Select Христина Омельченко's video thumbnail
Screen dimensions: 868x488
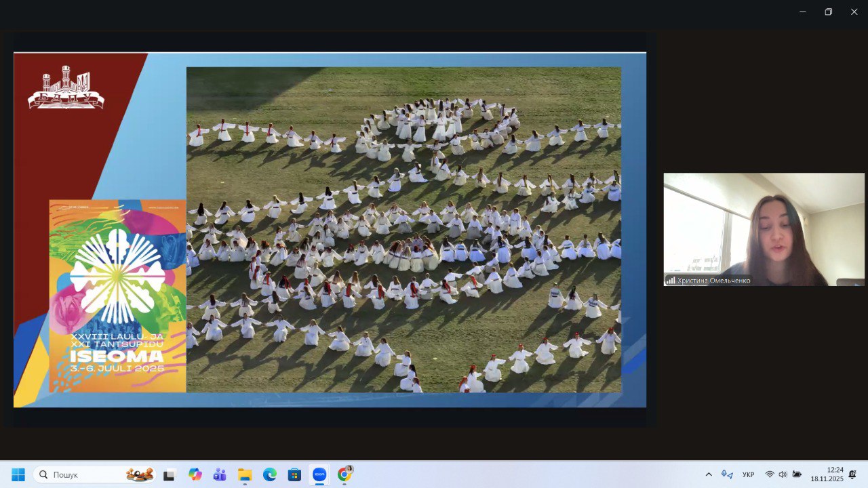coord(764,229)
